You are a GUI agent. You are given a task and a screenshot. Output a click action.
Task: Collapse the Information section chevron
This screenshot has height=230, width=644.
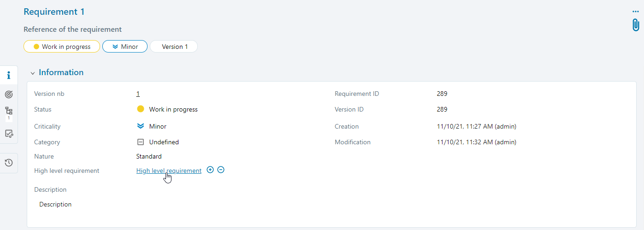click(32, 73)
